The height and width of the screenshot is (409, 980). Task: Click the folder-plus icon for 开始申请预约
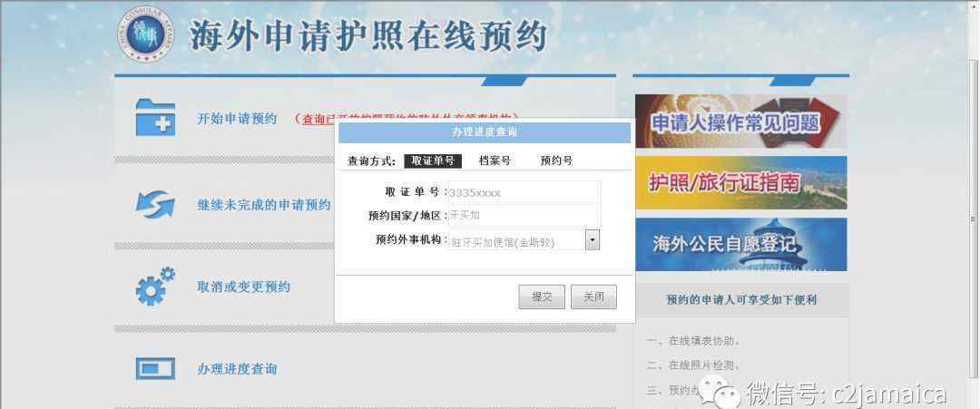pyautogui.click(x=156, y=118)
